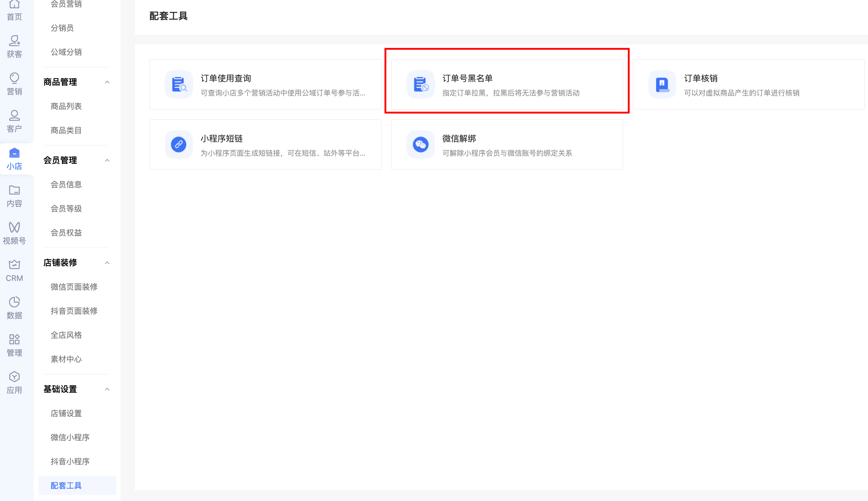Viewport: 868px width, 501px height.
Task: Click the 会员管理 section heading
Action: point(60,160)
